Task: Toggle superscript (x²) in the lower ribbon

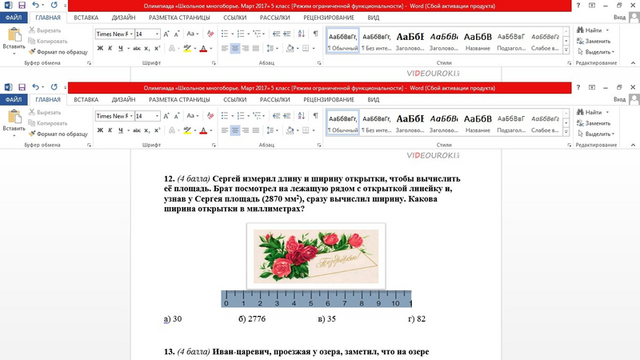Action: coord(157,130)
